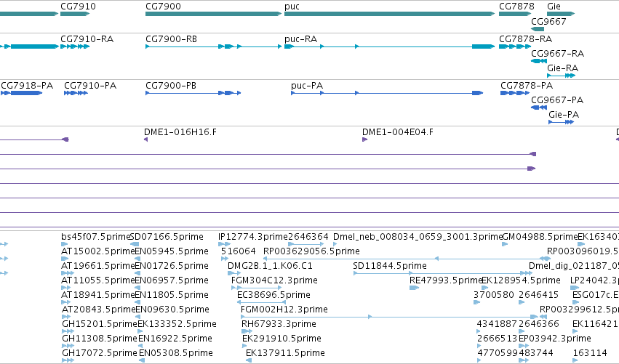
Task: Select EST GH17072.5prime
Action: [100, 353]
